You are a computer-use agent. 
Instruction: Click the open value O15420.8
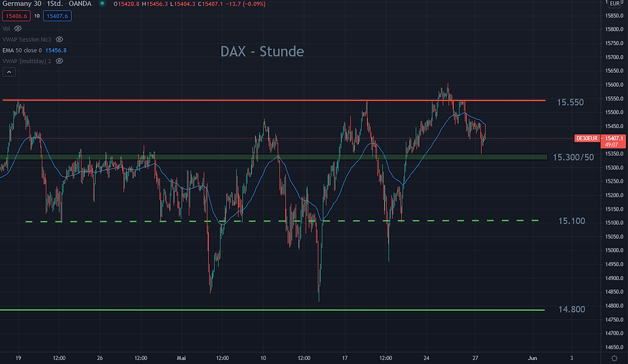pyautogui.click(x=127, y=4)
